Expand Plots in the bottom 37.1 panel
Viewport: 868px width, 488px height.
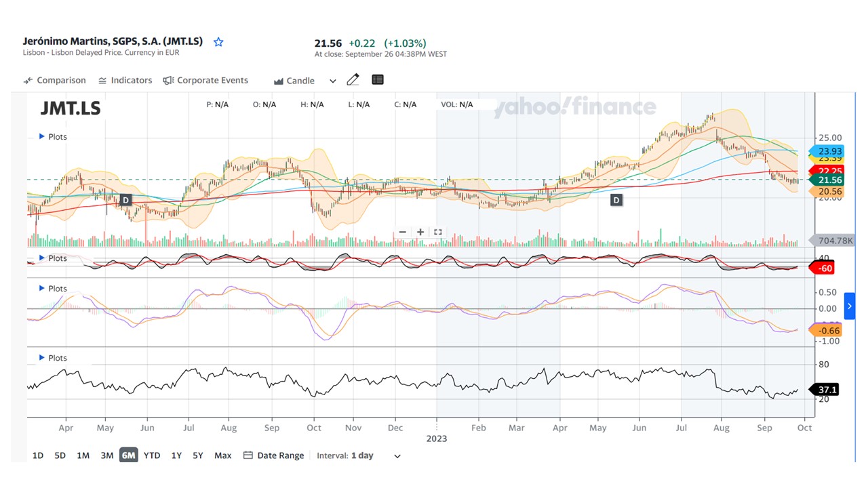pos(53,358)
